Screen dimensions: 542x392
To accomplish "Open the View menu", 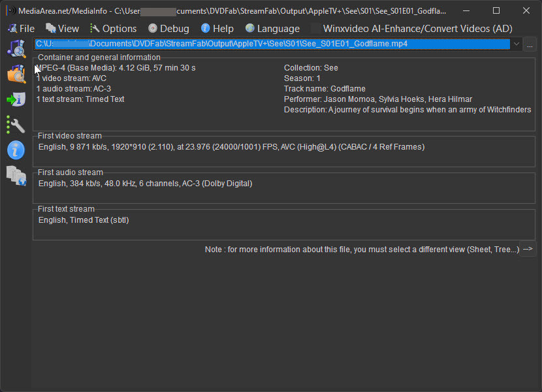I will tap(62, 29).
